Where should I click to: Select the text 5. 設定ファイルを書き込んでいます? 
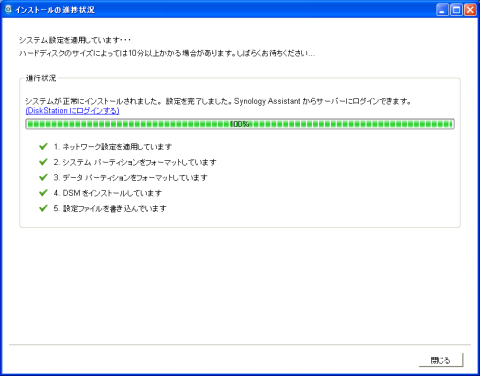point(110,209)
